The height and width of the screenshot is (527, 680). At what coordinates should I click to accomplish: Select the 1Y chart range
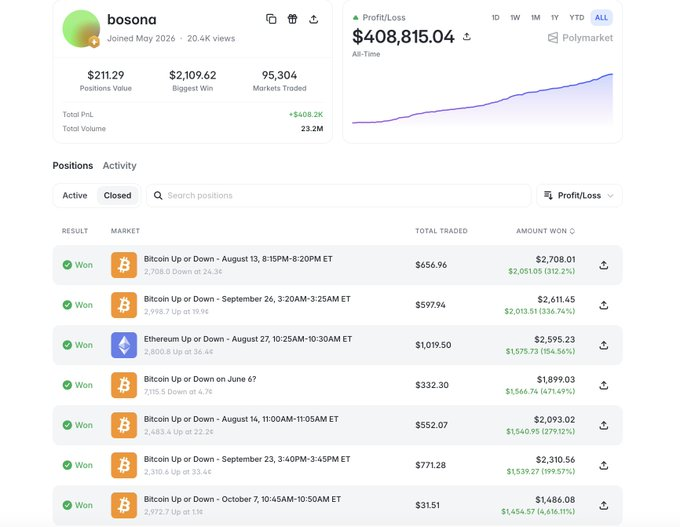coord(555,18)
